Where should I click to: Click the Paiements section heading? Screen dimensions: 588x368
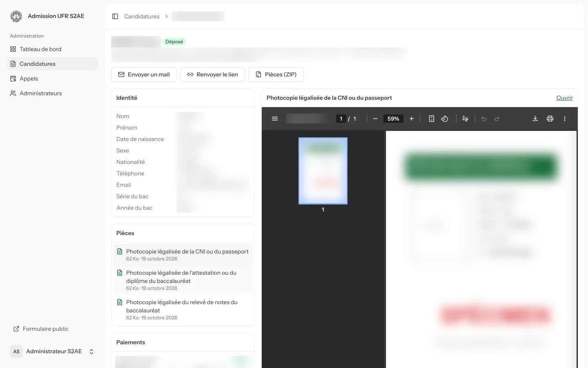pos(131,342)
